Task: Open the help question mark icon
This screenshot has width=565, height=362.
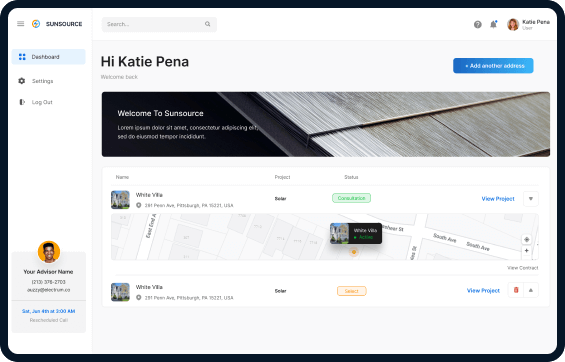Action: (x=477, y=24)
